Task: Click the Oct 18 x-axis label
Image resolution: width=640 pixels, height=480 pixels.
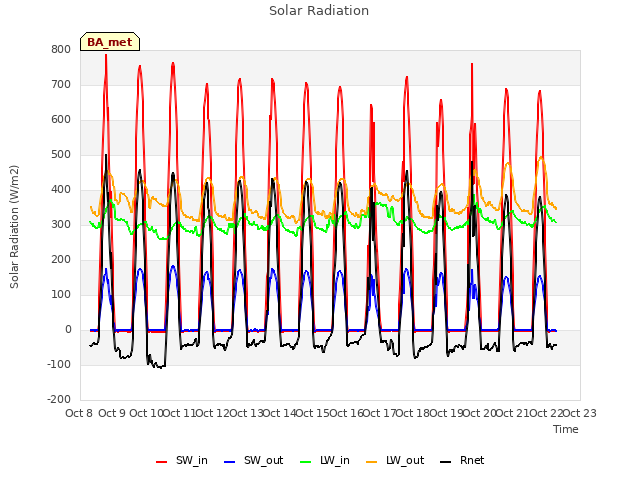Action: [413, 413]
